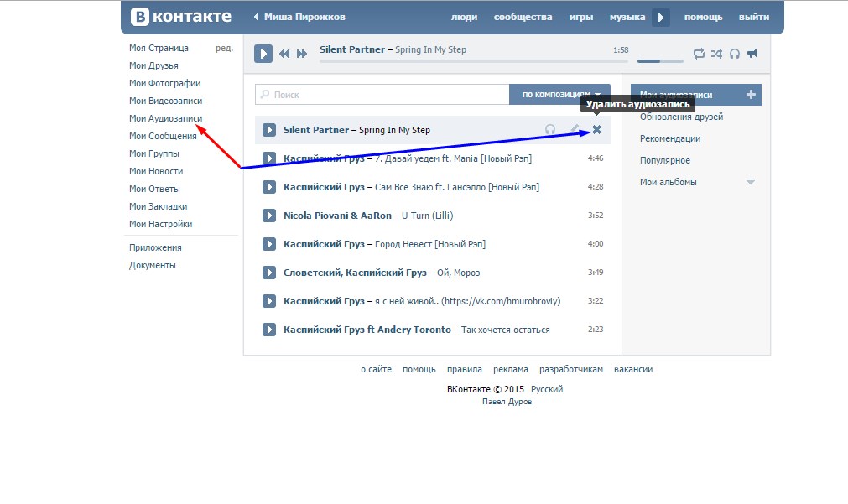Viewport: 848px width, 504px height.
Task: Play the current track in the top player
Action: tap(263, 54)
